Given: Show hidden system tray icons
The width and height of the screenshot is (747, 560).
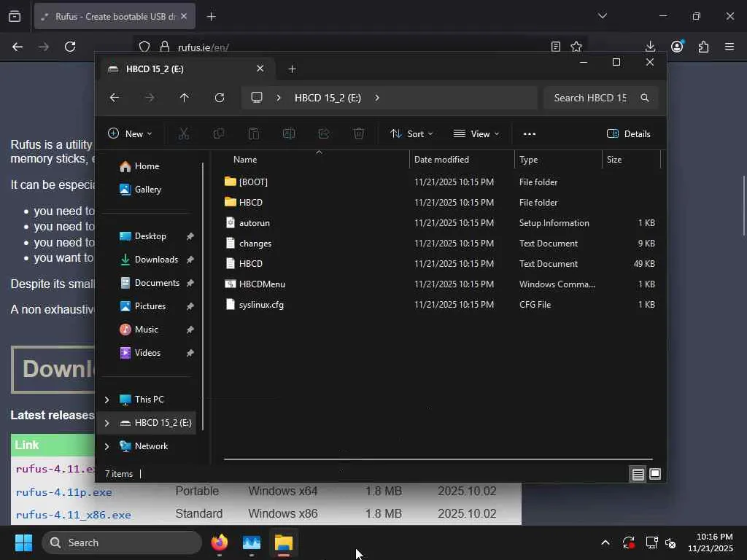Looking at the screenshot, I should click(605, 542).
